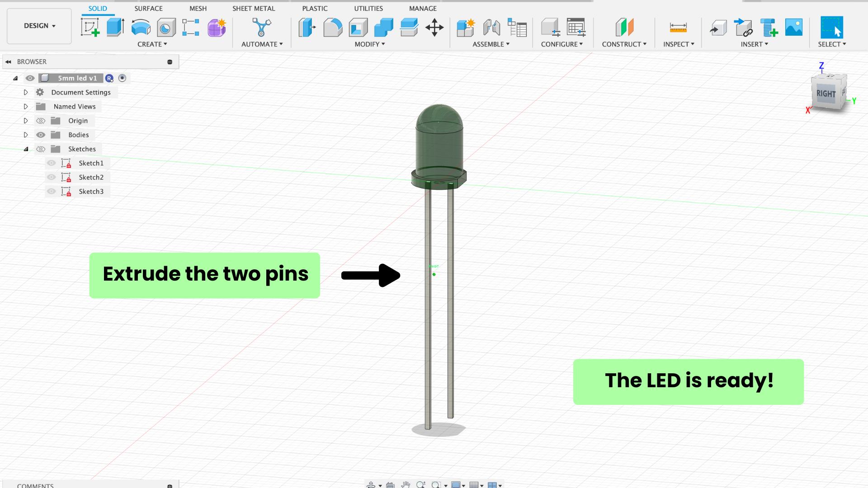Switch to the SOLID tab

click(x=98, y=9)
